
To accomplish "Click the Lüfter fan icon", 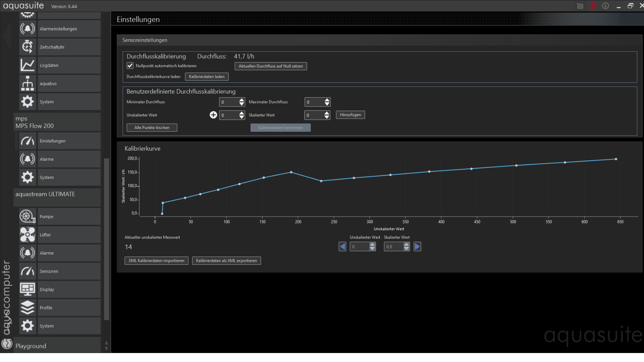I will click(x=28, y=235).
